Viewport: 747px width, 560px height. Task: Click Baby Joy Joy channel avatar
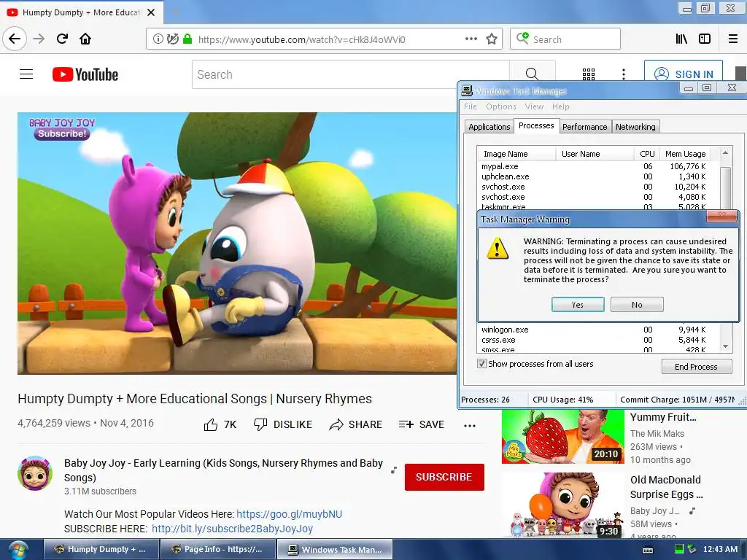tap(35, 473)
